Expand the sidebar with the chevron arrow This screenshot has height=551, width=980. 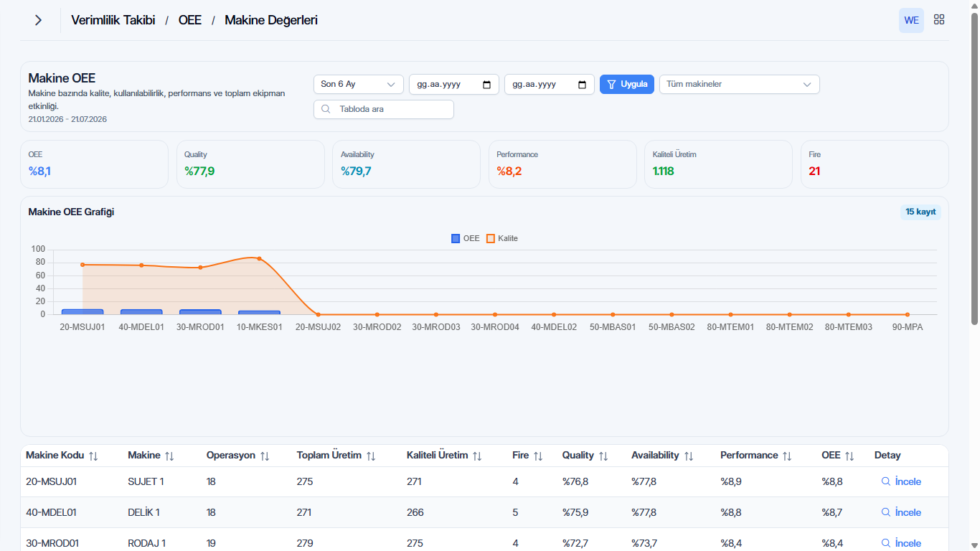tap(38, 20)
